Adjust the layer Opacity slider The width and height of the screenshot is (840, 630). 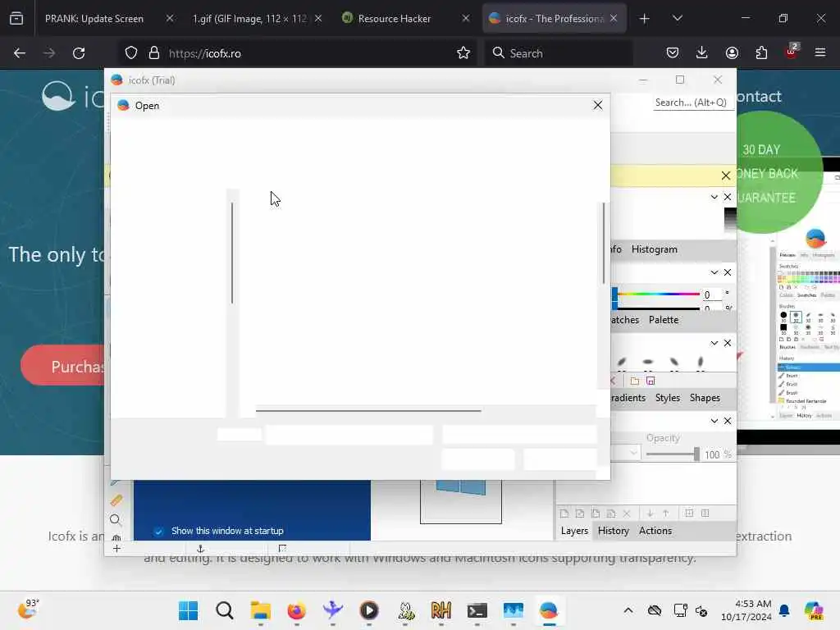pyautogui.click(x=673, y=454)
